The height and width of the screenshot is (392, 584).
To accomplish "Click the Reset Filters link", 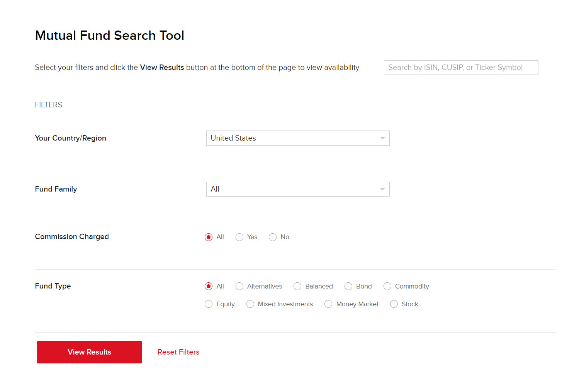I will (x=178, y=352).
